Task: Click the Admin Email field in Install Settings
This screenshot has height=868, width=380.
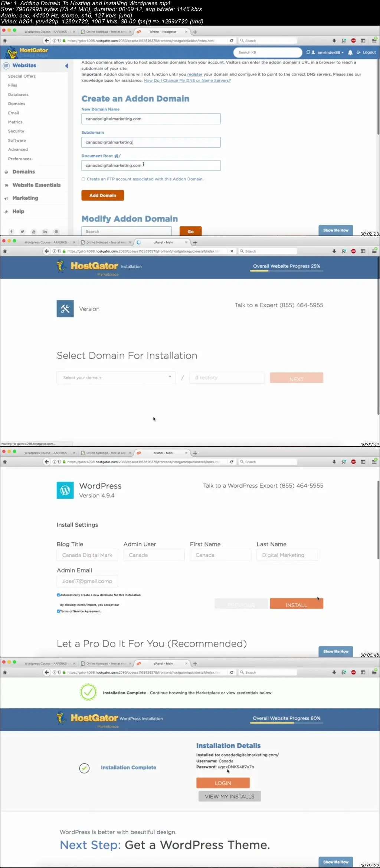Action: point(87,581)
